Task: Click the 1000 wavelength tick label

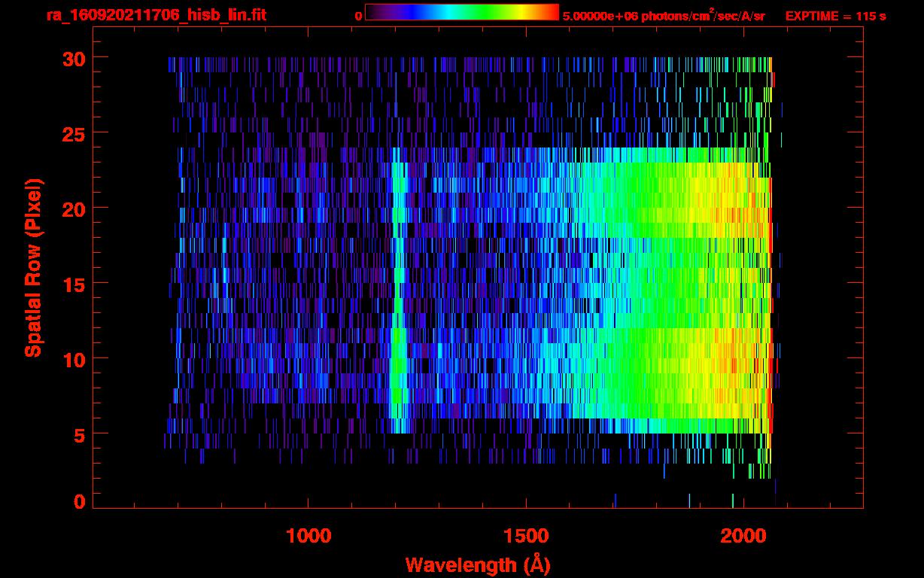Action: click(x=309, y=536)
